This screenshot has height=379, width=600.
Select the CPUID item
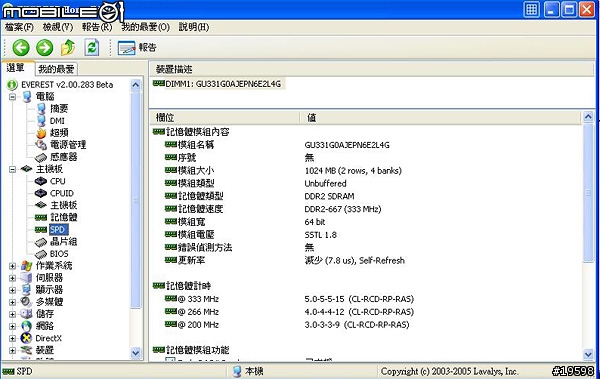pyautogui.click(x=62, y=193)
